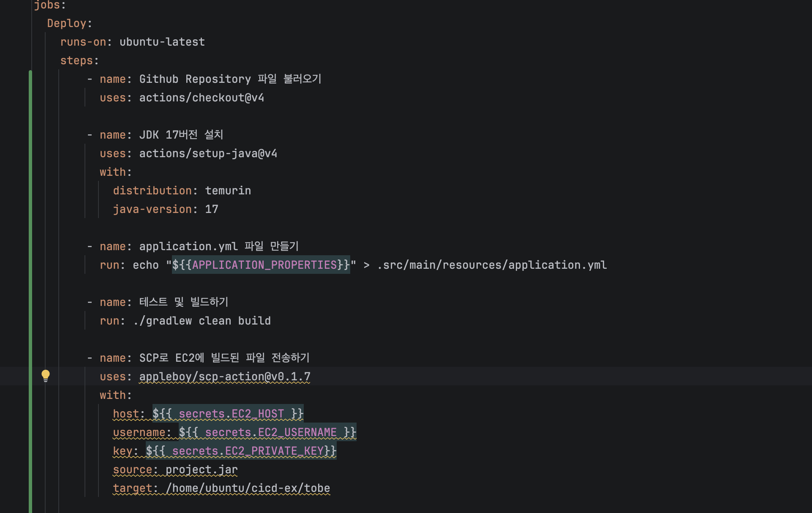Click the steps: key
Viewport: 812px width, 513px height.
(x=79, y=60)
